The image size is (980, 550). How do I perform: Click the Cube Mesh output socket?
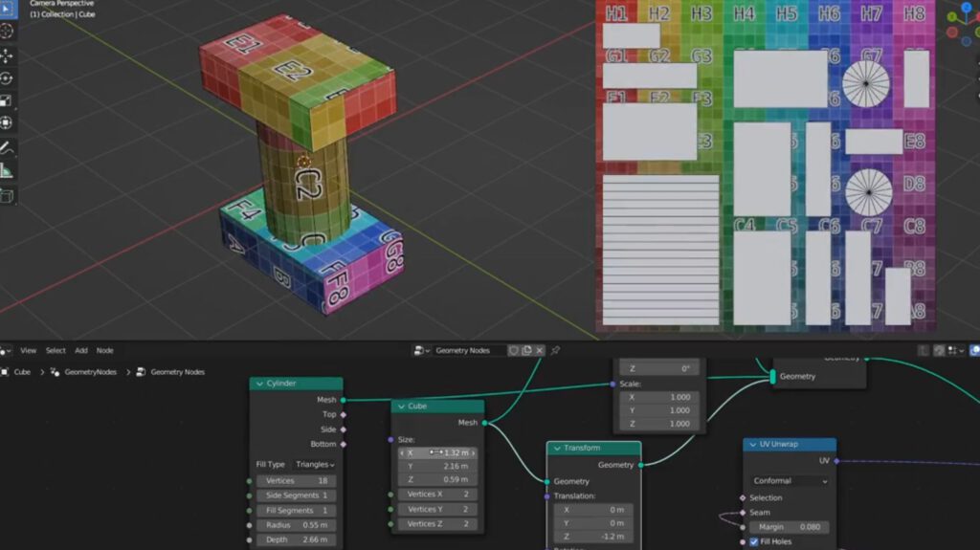(x=484, y=423)
